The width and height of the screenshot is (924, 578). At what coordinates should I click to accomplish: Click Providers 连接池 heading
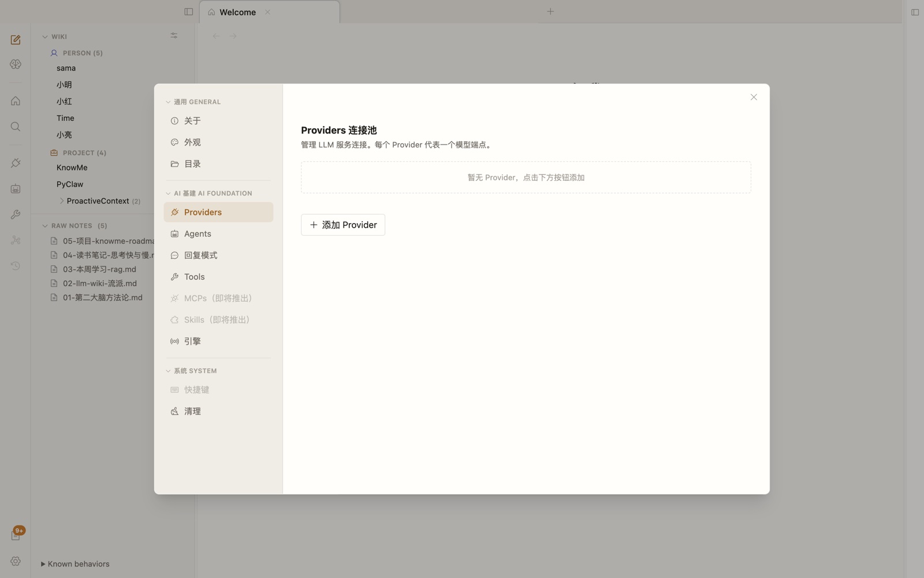pyautogui.click(x=339, y=131)
